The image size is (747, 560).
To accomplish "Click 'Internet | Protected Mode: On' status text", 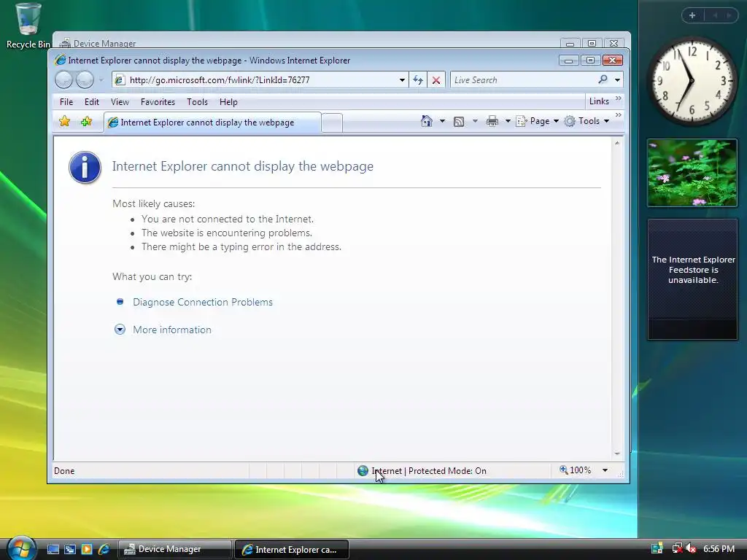I will pyautogui.click(x=429, y=471).
